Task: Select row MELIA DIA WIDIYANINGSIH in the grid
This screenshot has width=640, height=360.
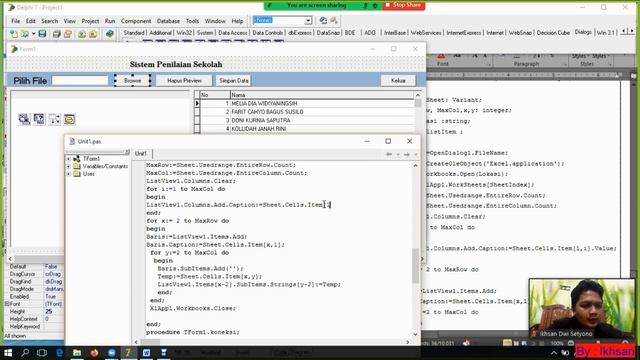Action: (307, 104)
